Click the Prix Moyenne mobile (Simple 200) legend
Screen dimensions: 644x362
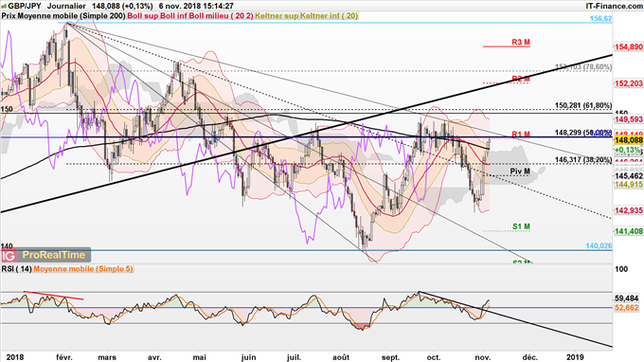pos(63,16)
